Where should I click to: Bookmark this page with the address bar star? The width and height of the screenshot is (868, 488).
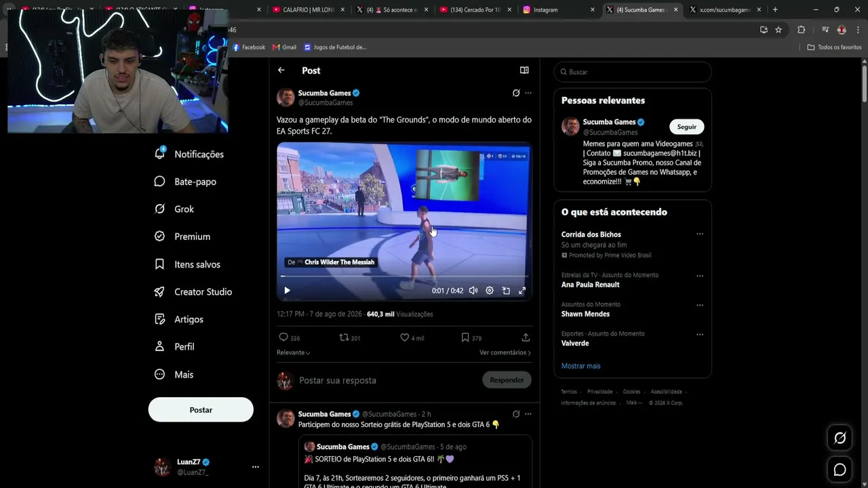778,30
